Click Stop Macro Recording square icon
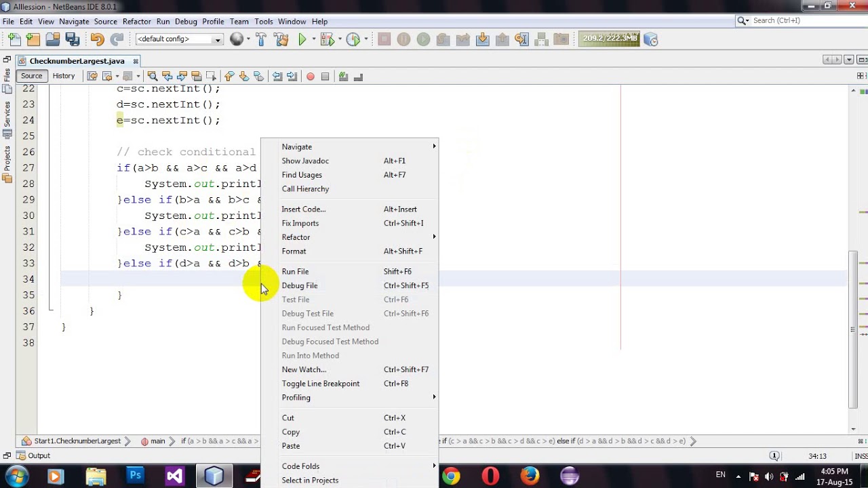 325,77
